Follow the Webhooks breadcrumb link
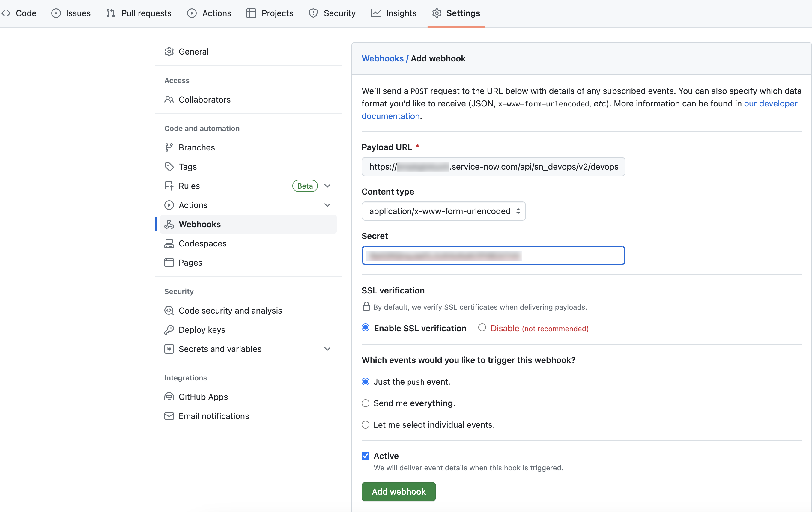Viewport: 812px width, 512px height. coord(382,59)
